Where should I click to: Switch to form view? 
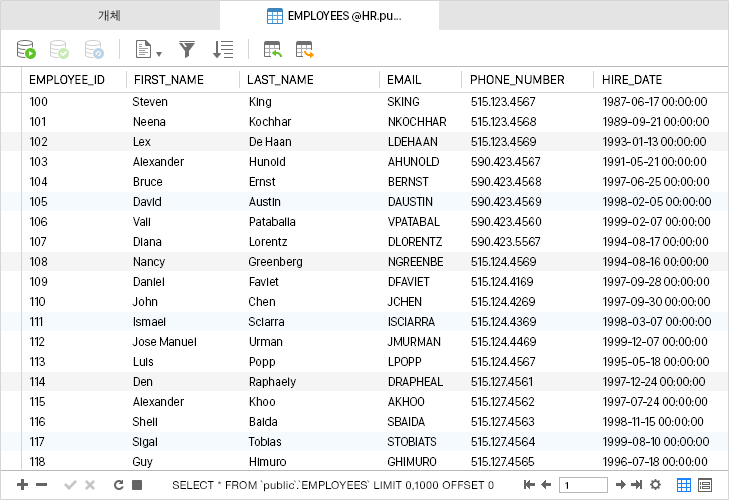pos(705,485)
